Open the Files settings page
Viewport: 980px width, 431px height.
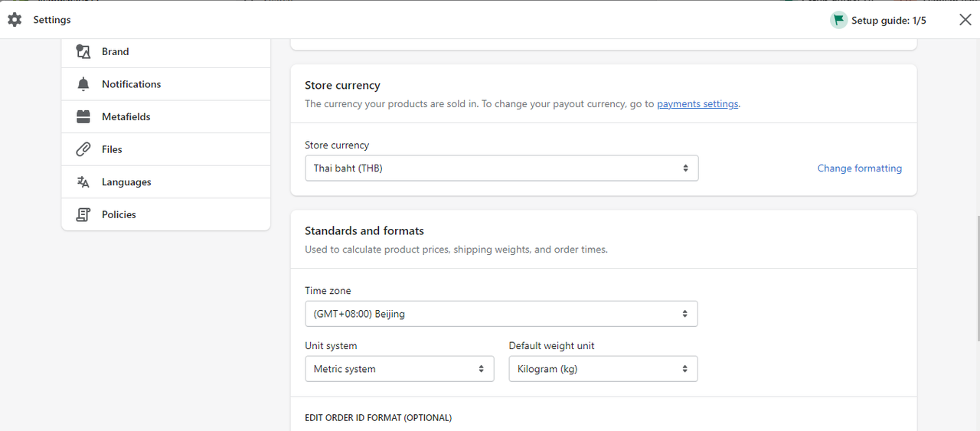tap(166, 149)
